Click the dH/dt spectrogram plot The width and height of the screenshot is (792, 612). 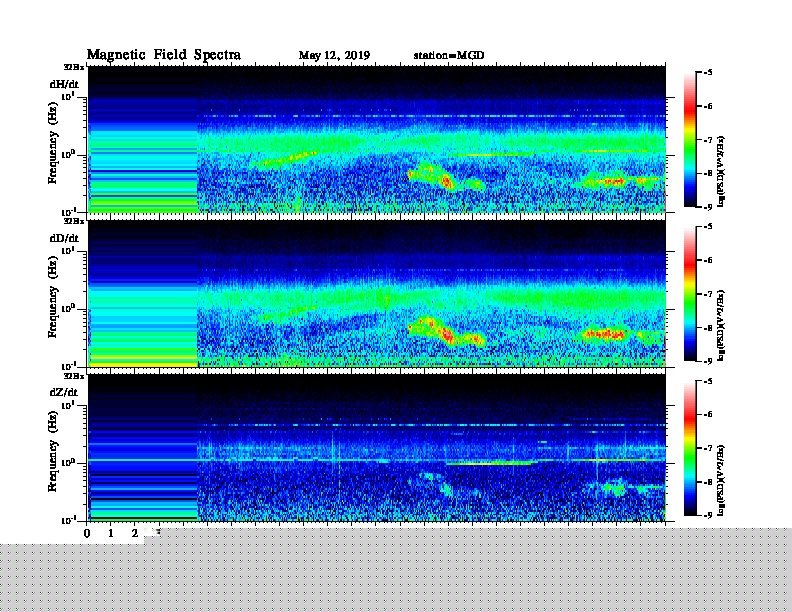click(377, 139)
